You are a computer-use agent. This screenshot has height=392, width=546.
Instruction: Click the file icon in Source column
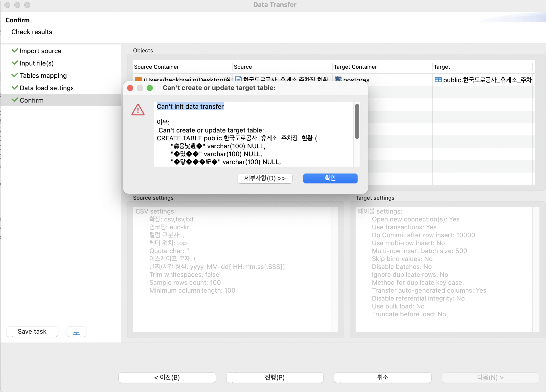238,79
